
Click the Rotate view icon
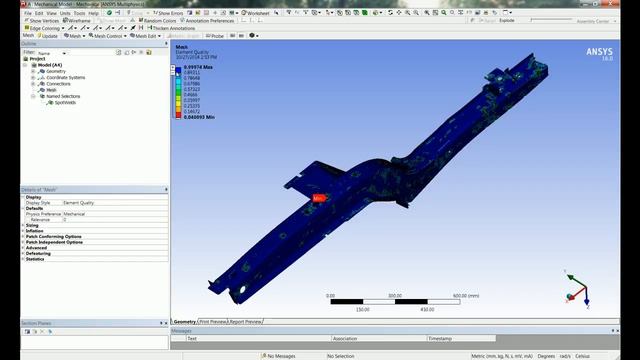pos(390,13)
